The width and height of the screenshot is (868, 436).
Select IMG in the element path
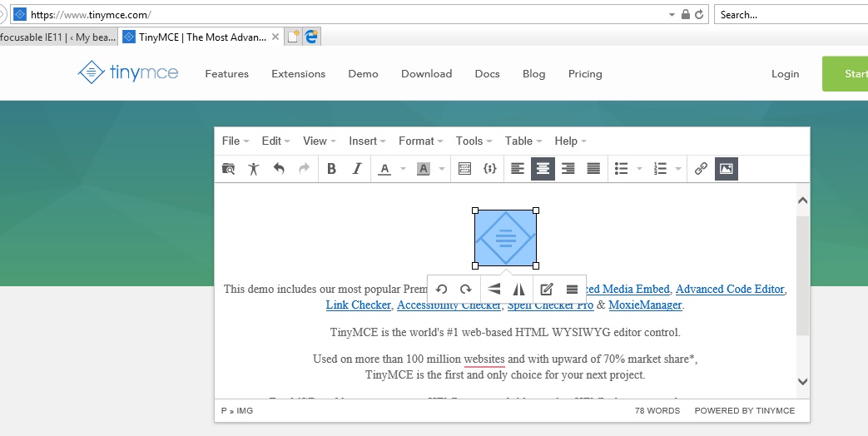pyautogui.click(x=245, y=410)
